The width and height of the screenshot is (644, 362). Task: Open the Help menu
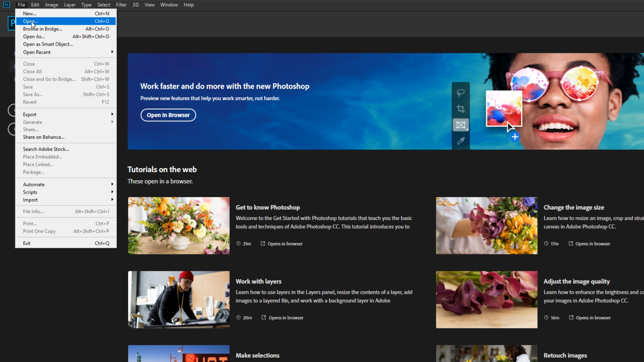point(189,5)
